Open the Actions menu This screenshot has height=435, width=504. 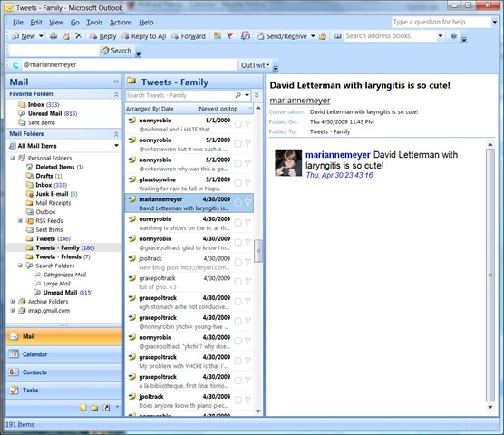pyautogui.click(x=121, y=22)
